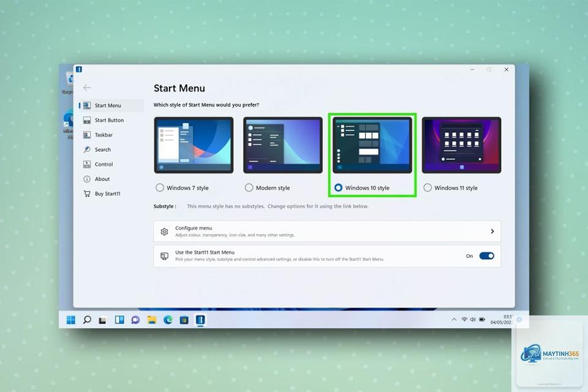
Task: Select the Windows 7 style radio button
Action: 160,187
